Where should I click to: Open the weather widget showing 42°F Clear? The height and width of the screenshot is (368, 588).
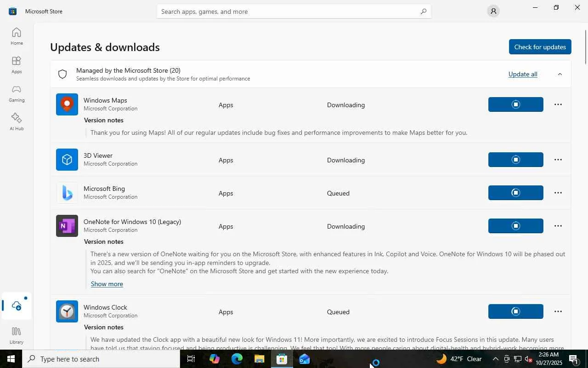(x=459, y=359)
